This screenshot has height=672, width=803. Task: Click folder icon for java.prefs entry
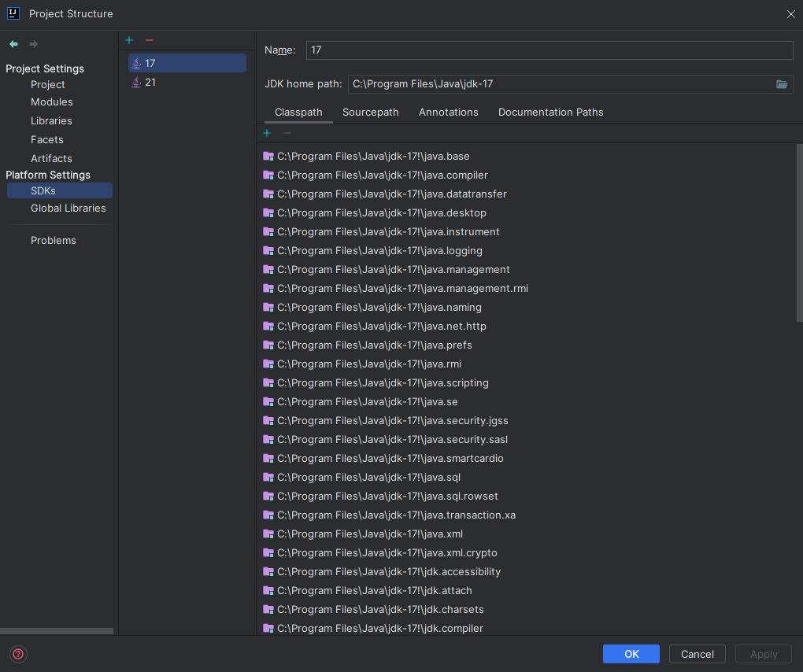pos(268,345)
